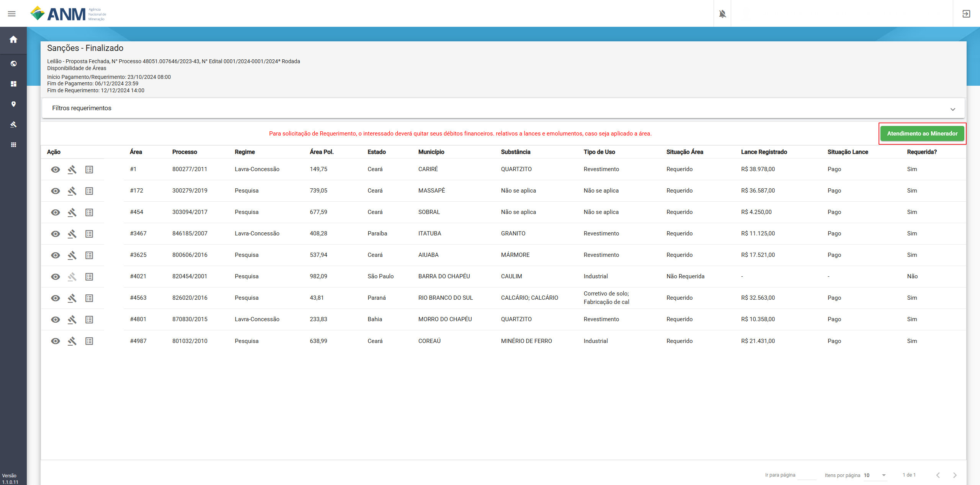Click gavel icon for area #4563
Screen dimensions: 980x485
point(72,298)
